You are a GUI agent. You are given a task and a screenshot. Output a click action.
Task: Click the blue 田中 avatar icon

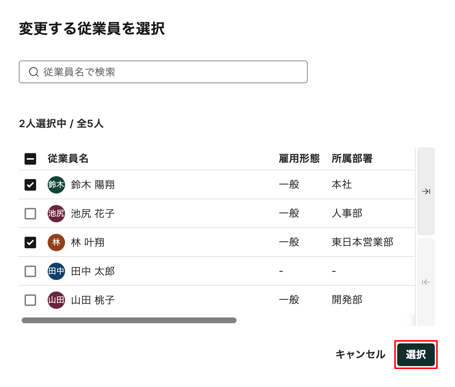[56, 271]
